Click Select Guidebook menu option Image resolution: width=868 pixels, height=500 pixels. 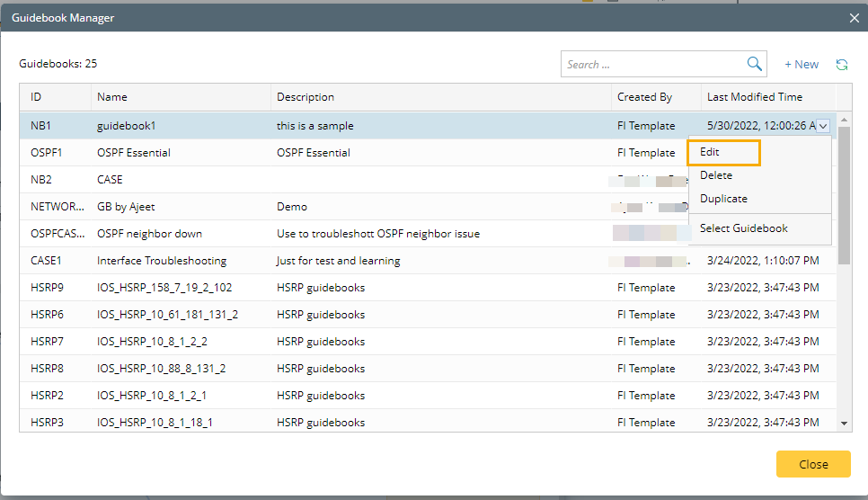(743, 228)
